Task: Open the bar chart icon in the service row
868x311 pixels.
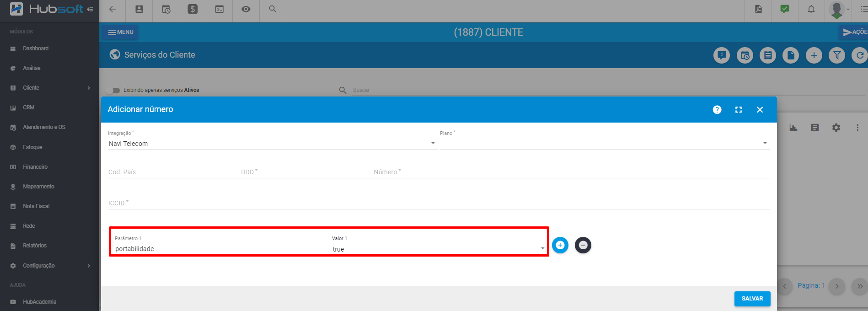Action: 793,128
